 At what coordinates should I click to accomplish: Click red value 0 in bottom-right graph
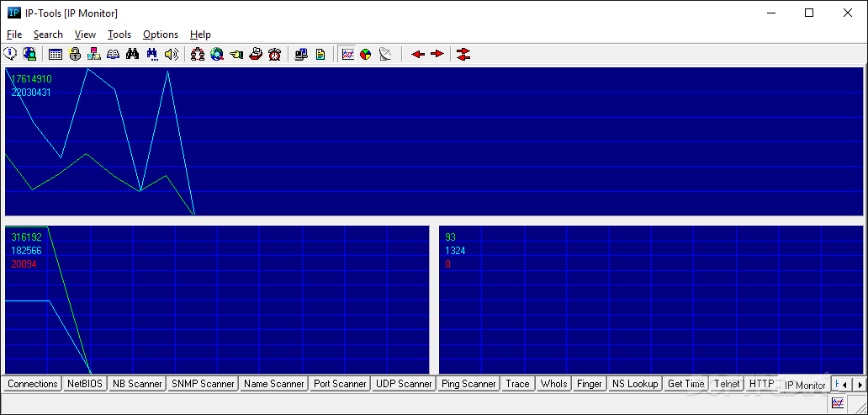click(447, 264)
